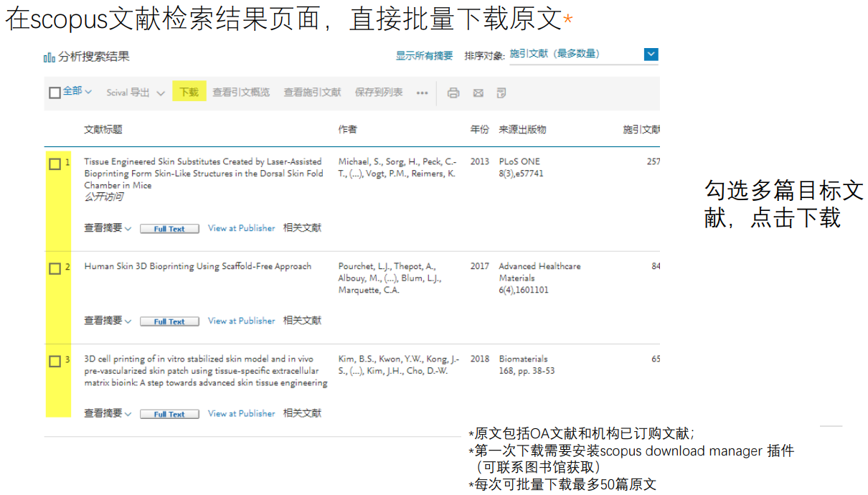Click citation count 65
The image size is (868, 495).
click(656, 359)
